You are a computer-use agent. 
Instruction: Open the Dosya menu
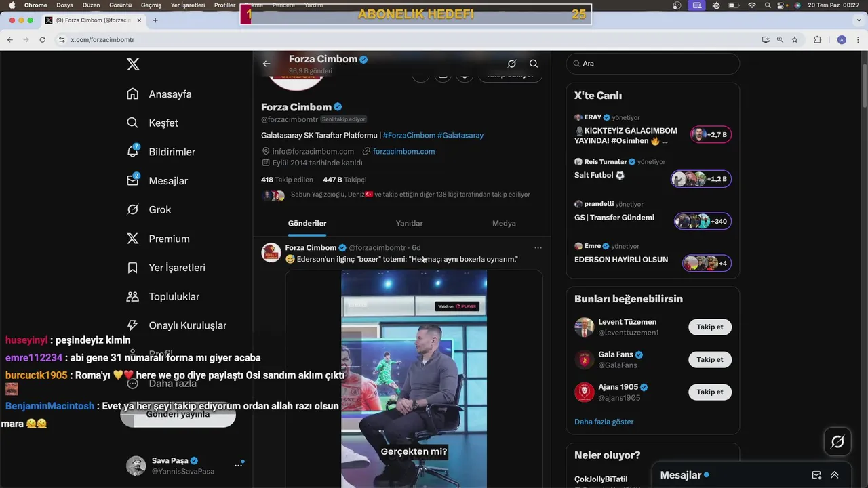coord(64,5)
